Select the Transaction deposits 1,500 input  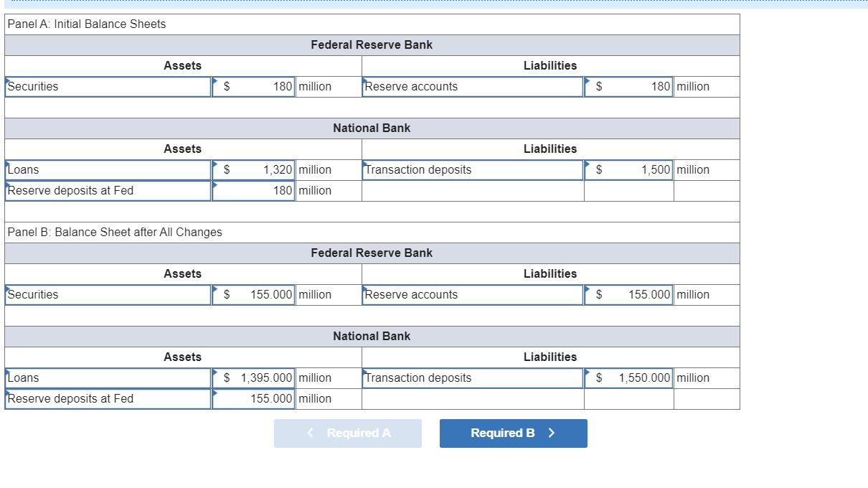point(628,169)
